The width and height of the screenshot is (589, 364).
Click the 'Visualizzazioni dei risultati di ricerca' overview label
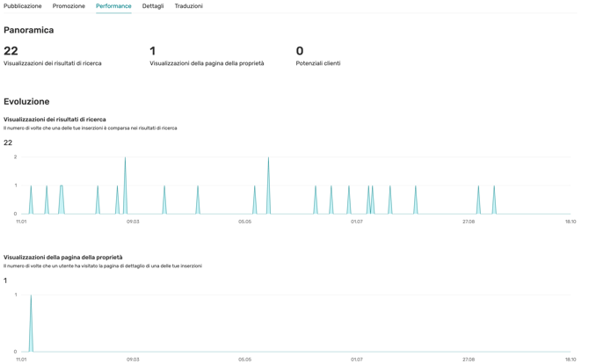point(53,63)
